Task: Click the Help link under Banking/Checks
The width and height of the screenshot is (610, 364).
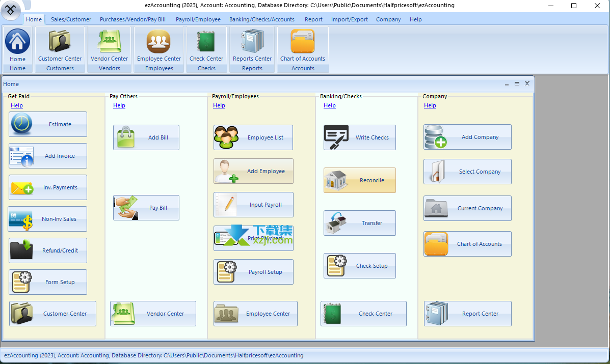Action: [x=330, y=106]
